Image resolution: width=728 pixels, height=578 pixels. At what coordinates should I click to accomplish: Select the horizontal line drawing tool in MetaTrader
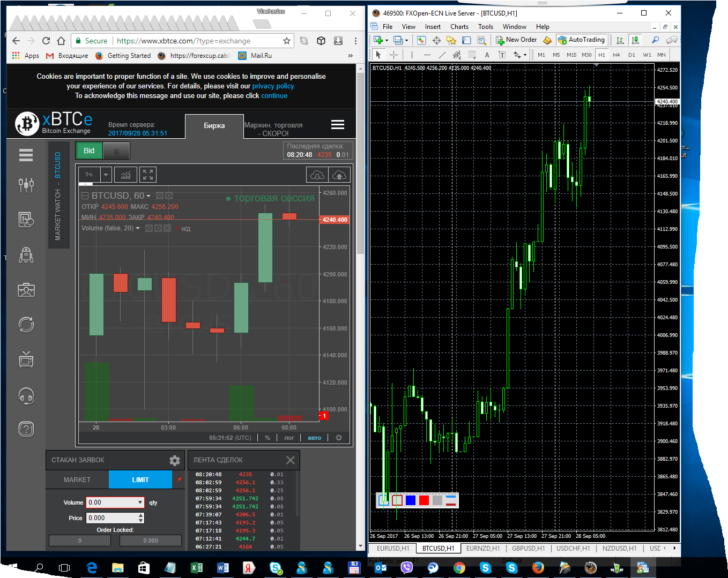click(x=427, y=55)
